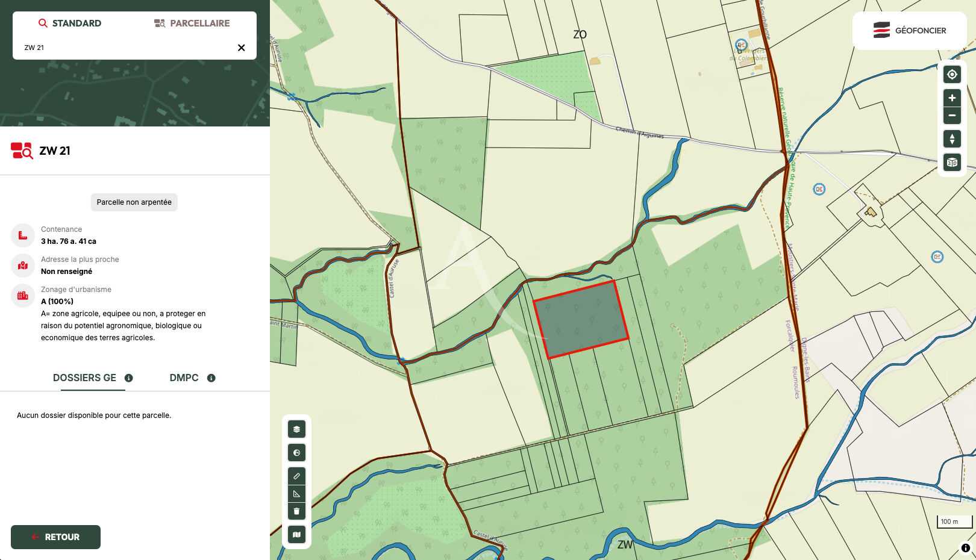The width and height of the screenshot is (976, 560).
Task: Center map on my location
Action: coord(952,75)
